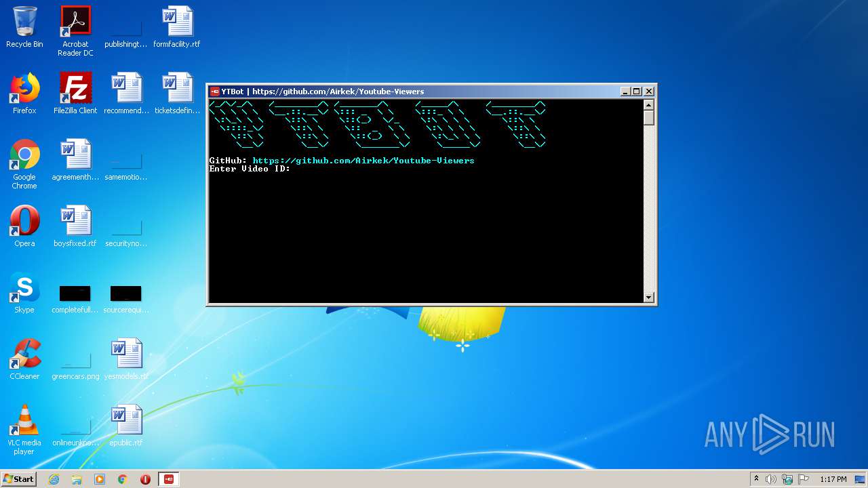This screenshot has height=488, width=868.
Task: Open the volume speaker tray icon
Action: click(x=771, y=479)
